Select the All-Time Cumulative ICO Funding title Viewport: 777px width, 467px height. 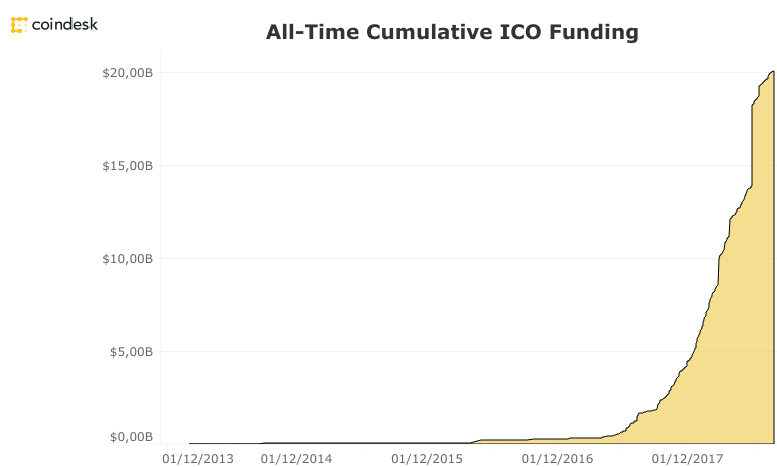point(451,32)
